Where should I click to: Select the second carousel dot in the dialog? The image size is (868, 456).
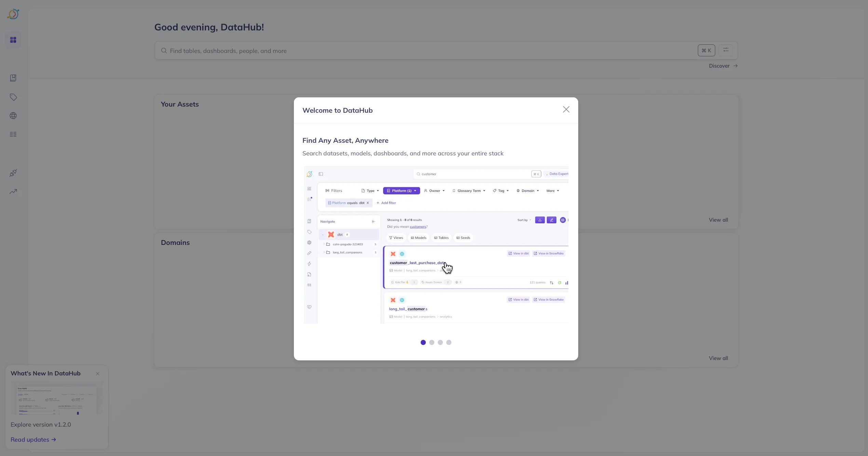[x=432, y=342]
